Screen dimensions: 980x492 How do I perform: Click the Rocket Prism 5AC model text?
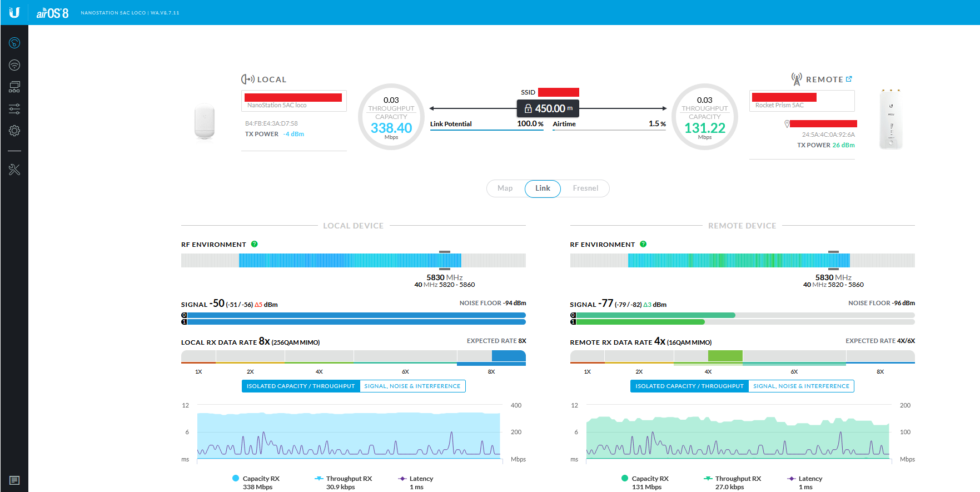click(779, 105)
